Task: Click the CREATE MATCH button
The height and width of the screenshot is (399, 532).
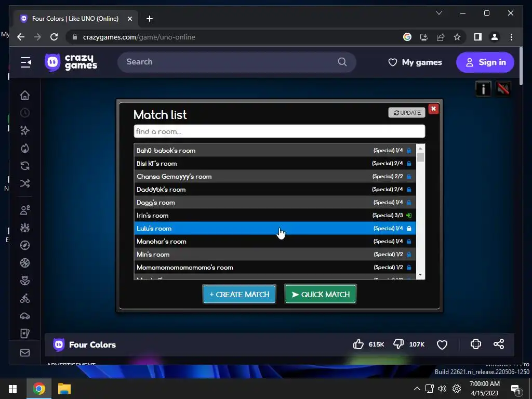Action: (x=239, y=294)
